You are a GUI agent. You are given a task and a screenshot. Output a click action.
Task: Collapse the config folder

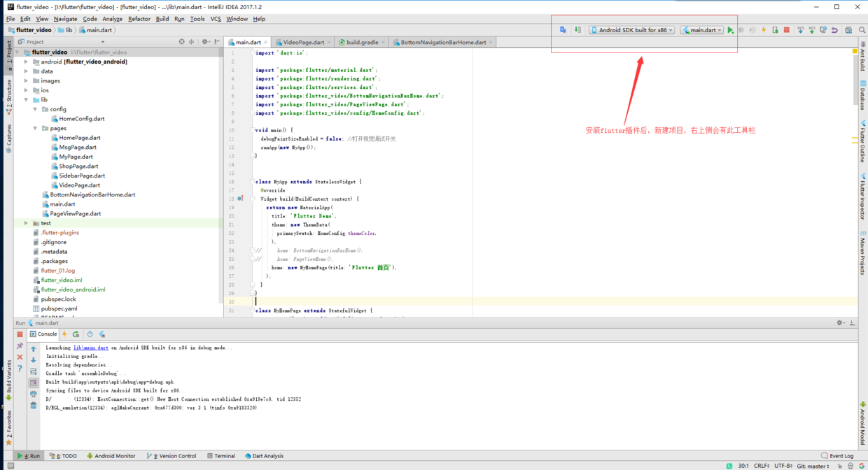point(36,109)
